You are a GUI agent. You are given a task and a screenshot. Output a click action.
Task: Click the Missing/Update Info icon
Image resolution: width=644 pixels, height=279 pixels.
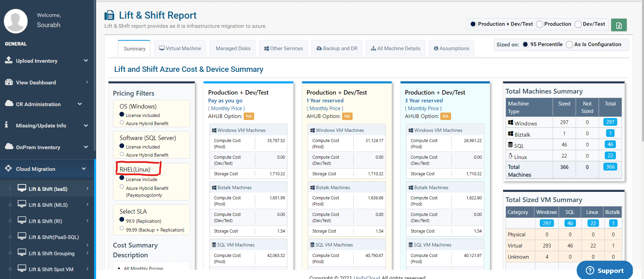pyautogui.click(x=6, y=125)
